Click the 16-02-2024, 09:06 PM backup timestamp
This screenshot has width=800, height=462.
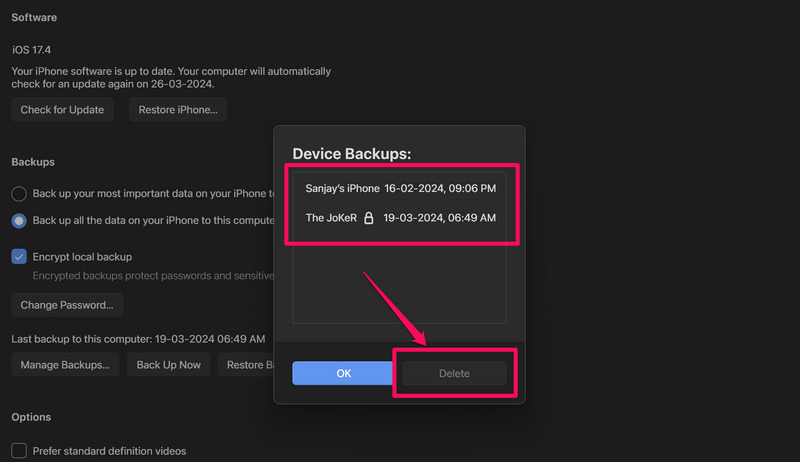tap(440, 188)
